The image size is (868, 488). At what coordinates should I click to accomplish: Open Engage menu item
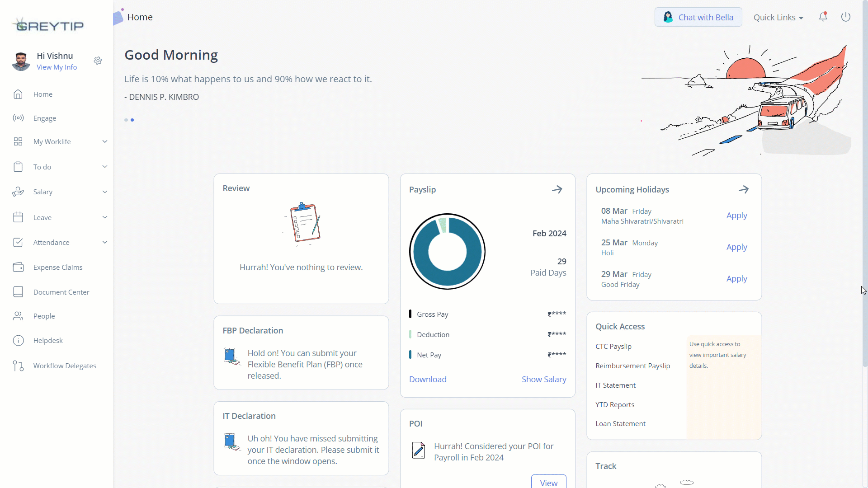(x=45, y=118)
